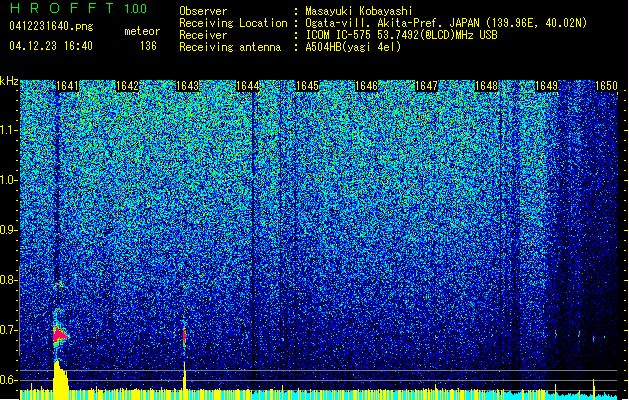Click the 0.8 kHz axis tick label
The width and height of the screenshot is (629, 400).
(x=8, y=280)
